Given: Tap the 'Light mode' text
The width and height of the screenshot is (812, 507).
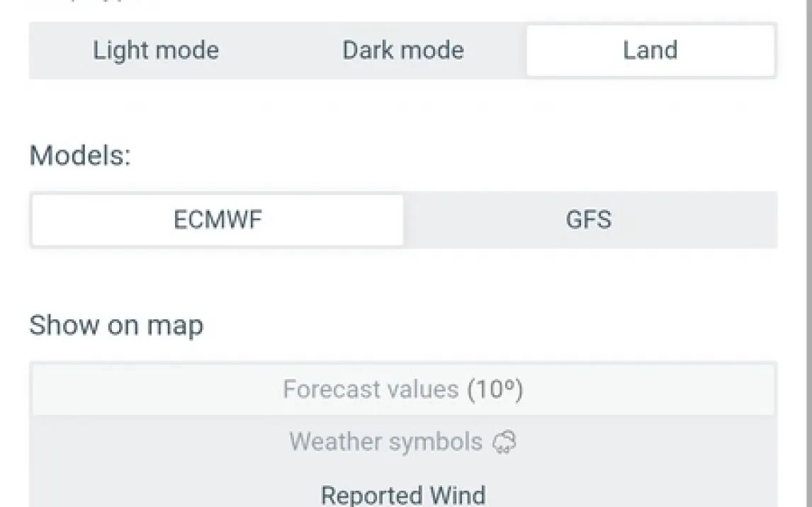Looking at the screenshot, I should point(156,50).
